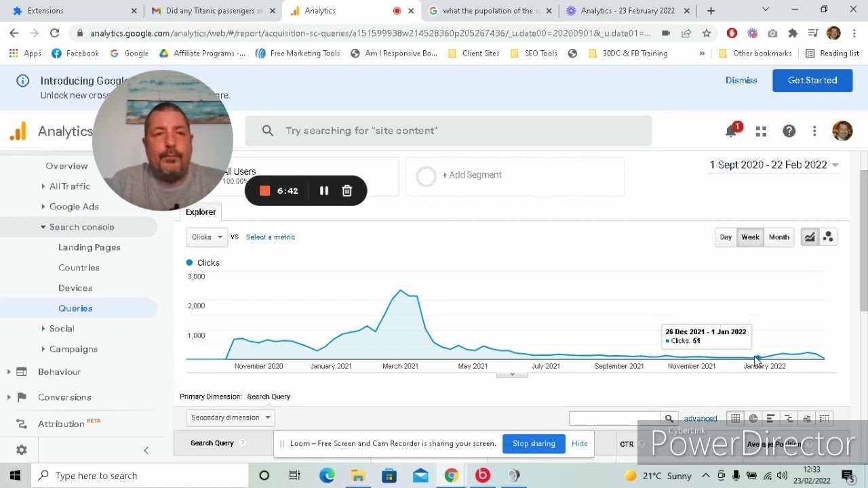Viewport: 868px width, 488px height.
Task: Open the Landing Pages report
Action: [x=90, y=247]
